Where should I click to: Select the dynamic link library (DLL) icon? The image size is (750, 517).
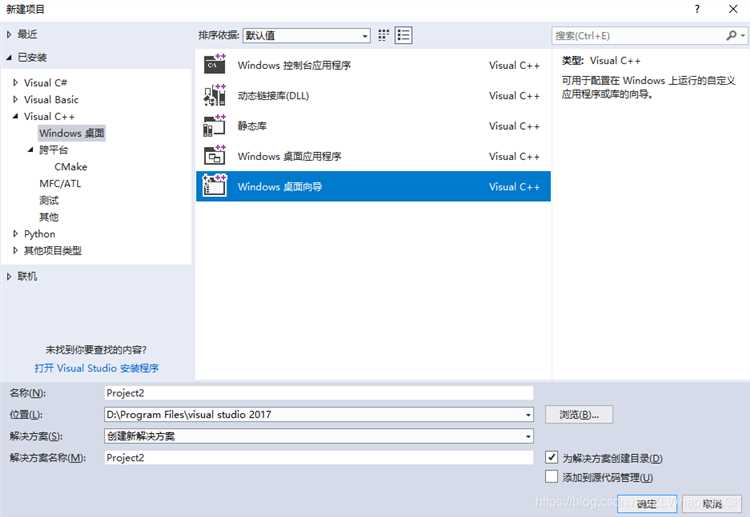(214, 95)
